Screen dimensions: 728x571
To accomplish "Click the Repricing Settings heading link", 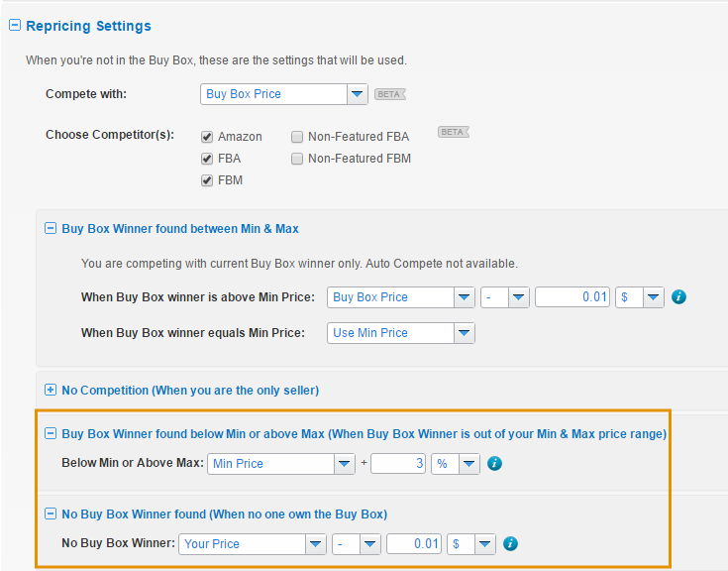I will coord(89,26).
